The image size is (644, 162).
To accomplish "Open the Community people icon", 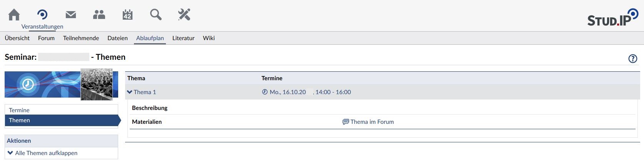I will (99, 15).
